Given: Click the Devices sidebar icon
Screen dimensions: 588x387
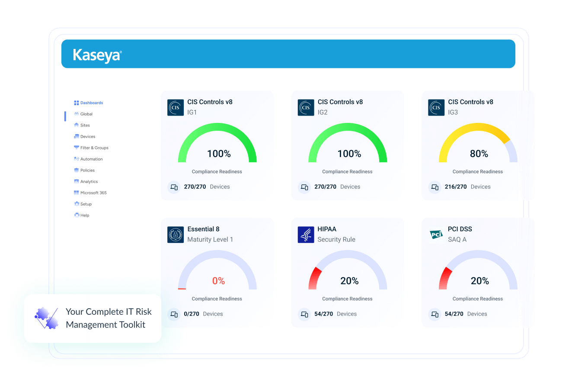Looking at the screenshot, I should point(77,137).
